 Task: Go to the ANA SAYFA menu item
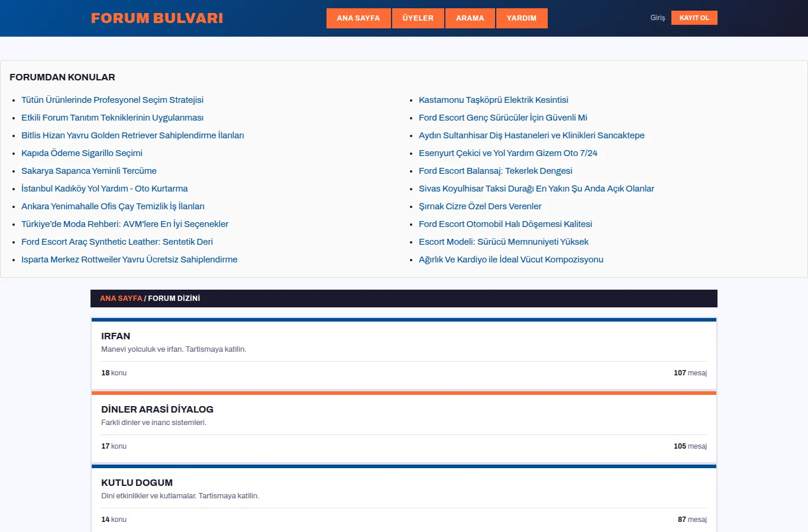(358, 18)
